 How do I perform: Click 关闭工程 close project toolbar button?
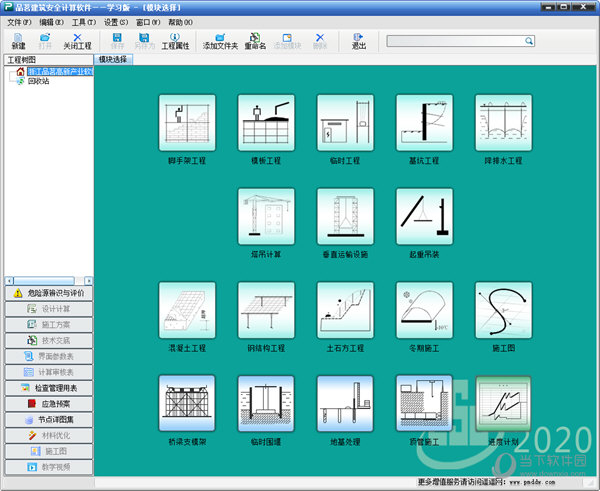pyautogui.click(x=77, y=41)
